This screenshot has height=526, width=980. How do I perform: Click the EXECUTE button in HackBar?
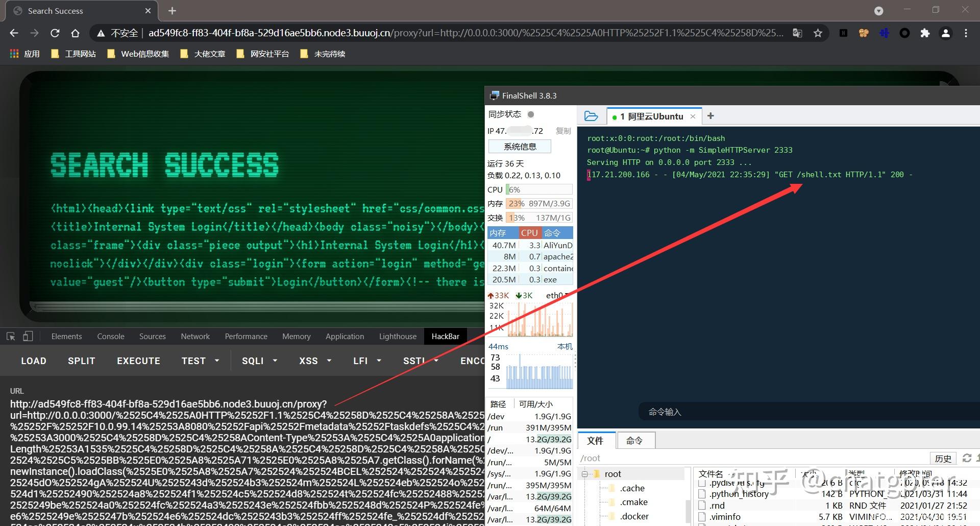(x=138, y=361)
